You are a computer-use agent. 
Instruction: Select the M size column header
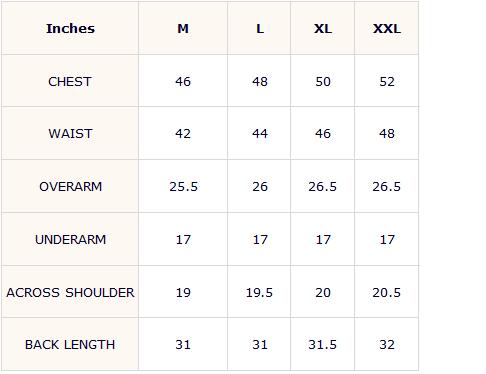click(183, 29)
